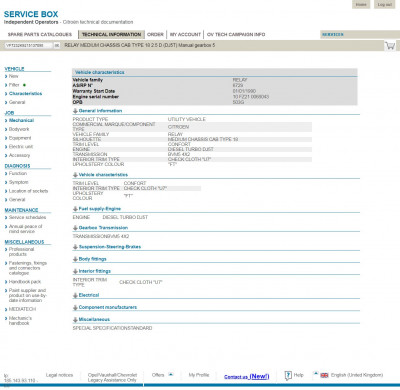This screenshot has height=390, width=400.
Task: Open Mechanic's handbook link
Action: (20, 321)
